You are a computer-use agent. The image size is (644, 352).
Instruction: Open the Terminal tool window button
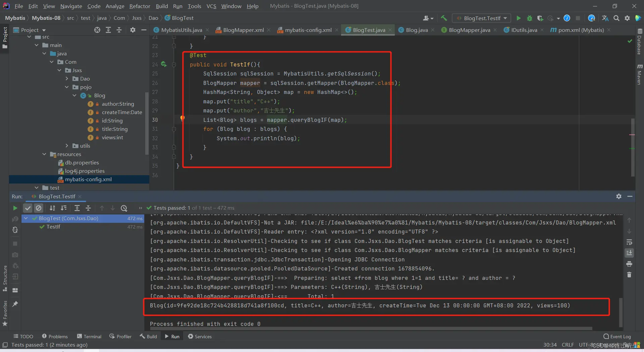point(89,336)
